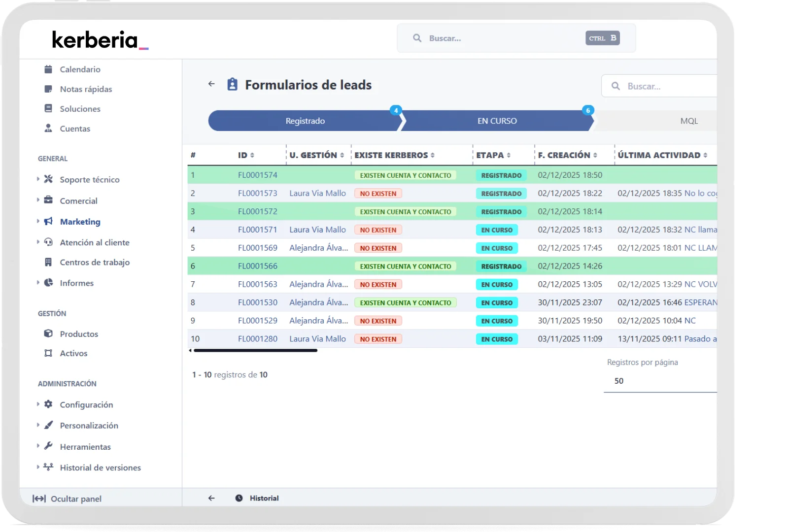The width and height of the screenshot is (785, 532).
Task: Expand the Personalización tree arrow
Action: pyautogui.click(x=38, y=425)
